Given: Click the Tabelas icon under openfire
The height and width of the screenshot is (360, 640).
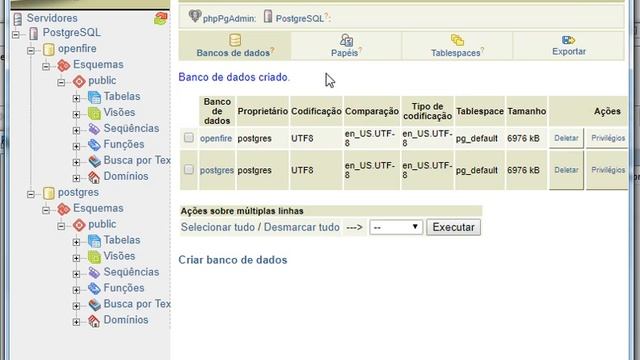Looking at the screenshot, I should (x=94, y=97).
